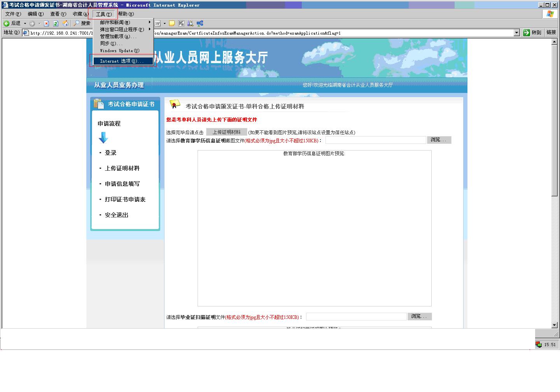The width and height of the screenshot is (560, 392).
Task: Click the Stop loading icon
Action: coord(46,23)
